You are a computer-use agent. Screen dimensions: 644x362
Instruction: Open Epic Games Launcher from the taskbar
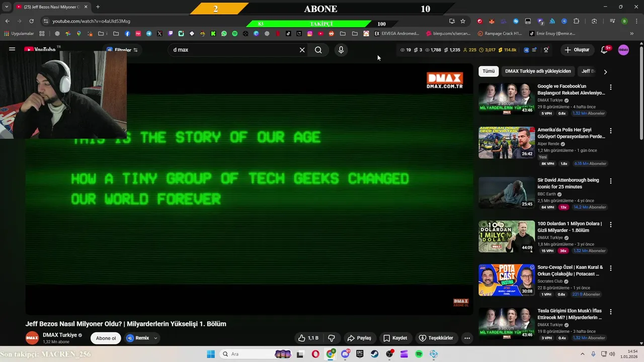coord(360,354)
